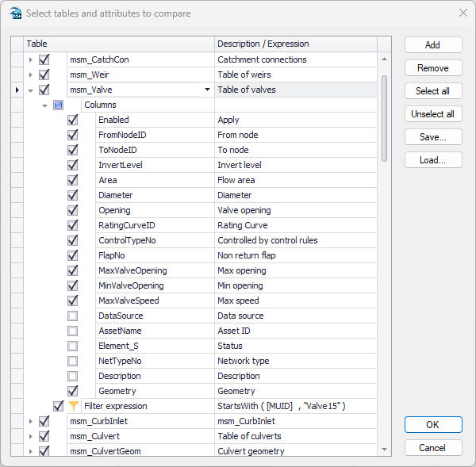Collapse the Columns node
The width and height of the screenshot is (476, 467).
tap(45, 105)
